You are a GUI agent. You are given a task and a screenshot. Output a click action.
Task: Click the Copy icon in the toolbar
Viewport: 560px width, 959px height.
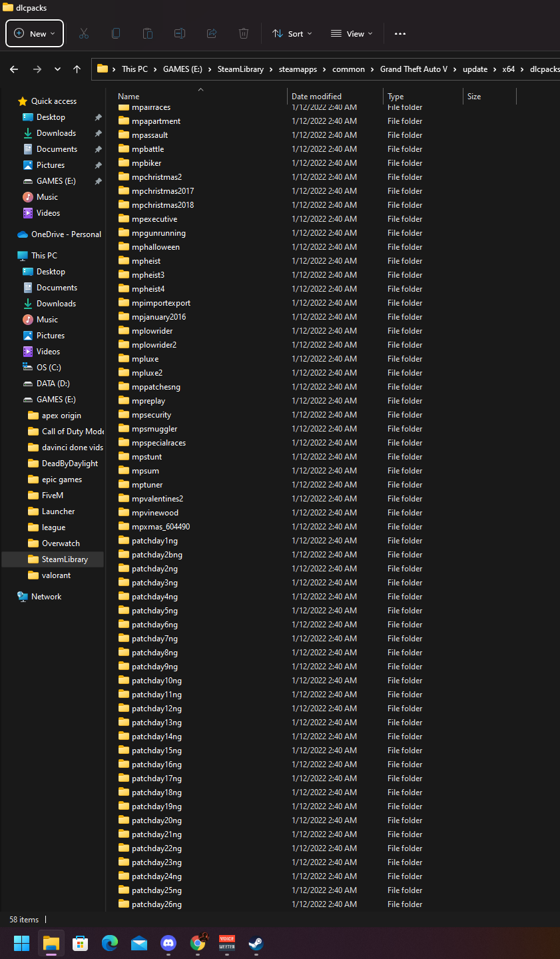[116, 33]
